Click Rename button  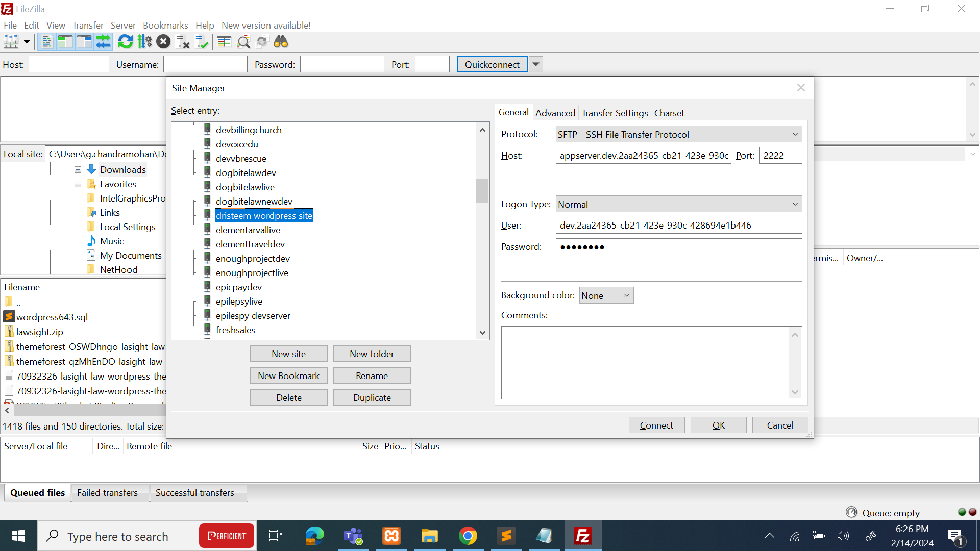click(372, 375)
